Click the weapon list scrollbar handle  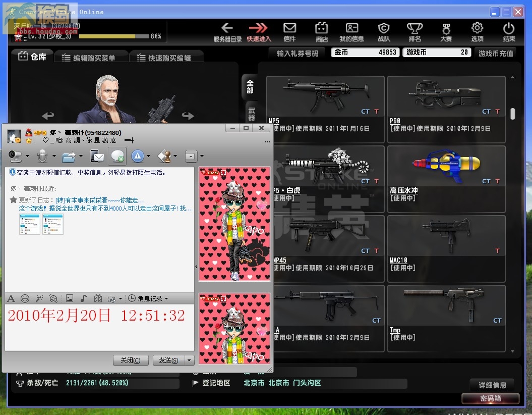click(x=512, y=114)
